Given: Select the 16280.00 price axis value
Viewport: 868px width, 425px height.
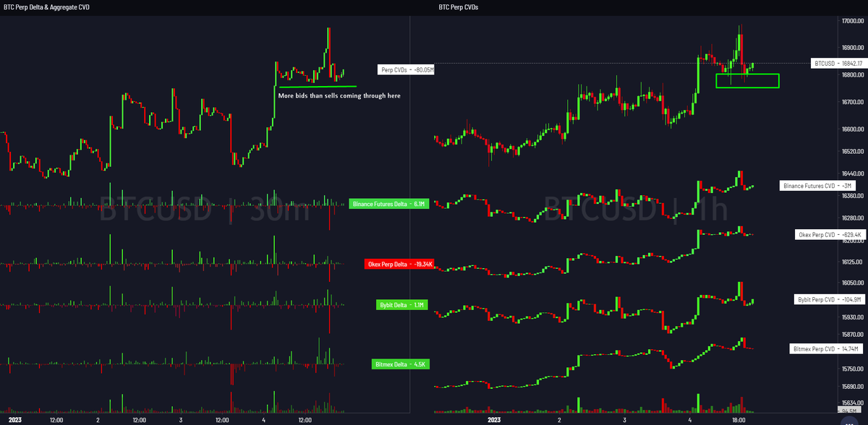Looking at the screenshot, I should (x=854, y=218).
